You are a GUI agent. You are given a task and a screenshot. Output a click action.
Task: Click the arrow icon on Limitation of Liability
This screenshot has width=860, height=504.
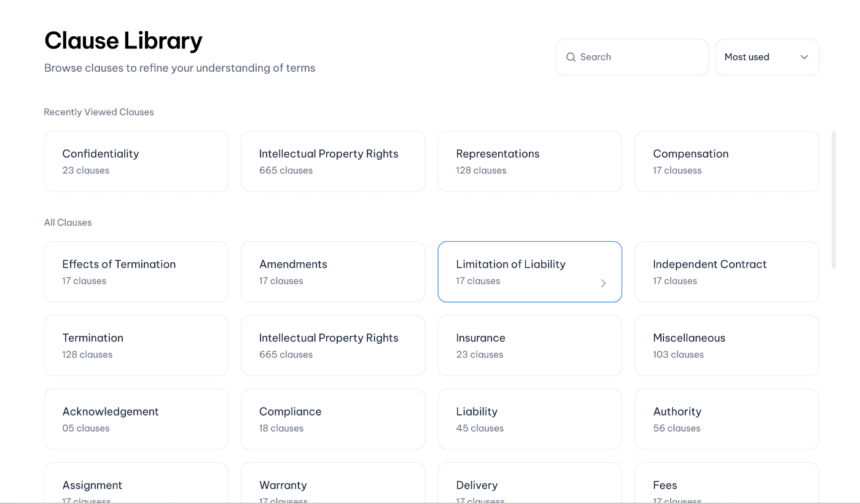[603, 283]
